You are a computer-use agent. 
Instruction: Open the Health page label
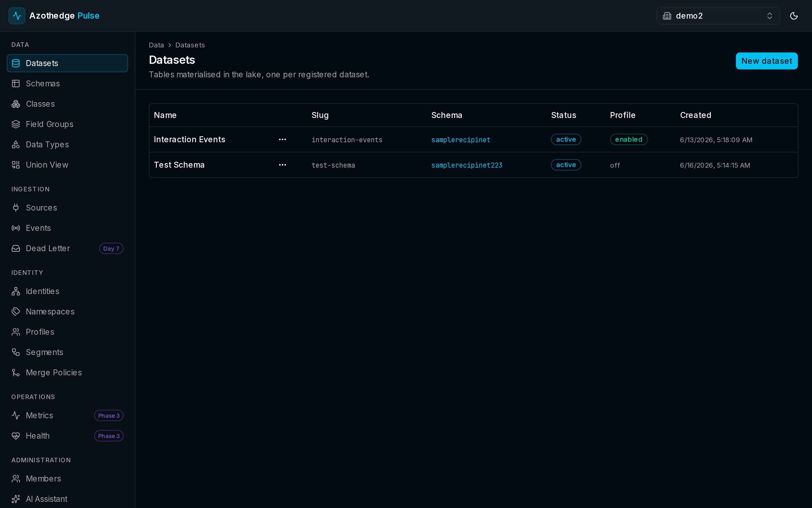pyautogui.click(x=37, y=436)
